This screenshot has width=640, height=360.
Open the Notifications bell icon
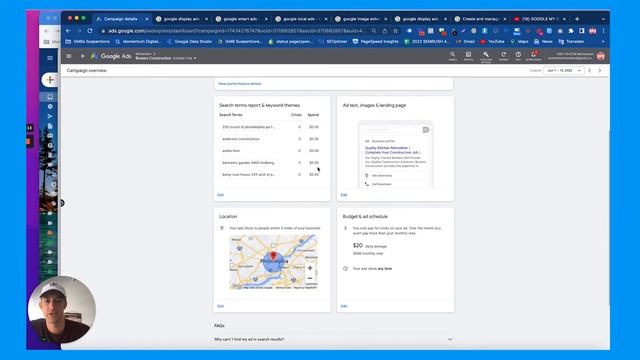533,56
